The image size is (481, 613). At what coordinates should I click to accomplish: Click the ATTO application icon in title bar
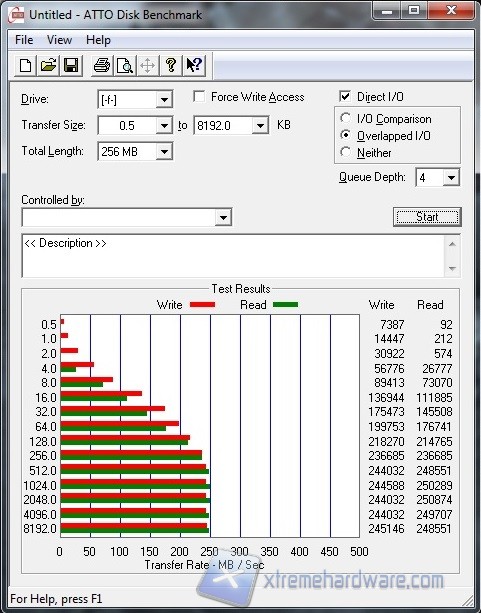[16, 15]
